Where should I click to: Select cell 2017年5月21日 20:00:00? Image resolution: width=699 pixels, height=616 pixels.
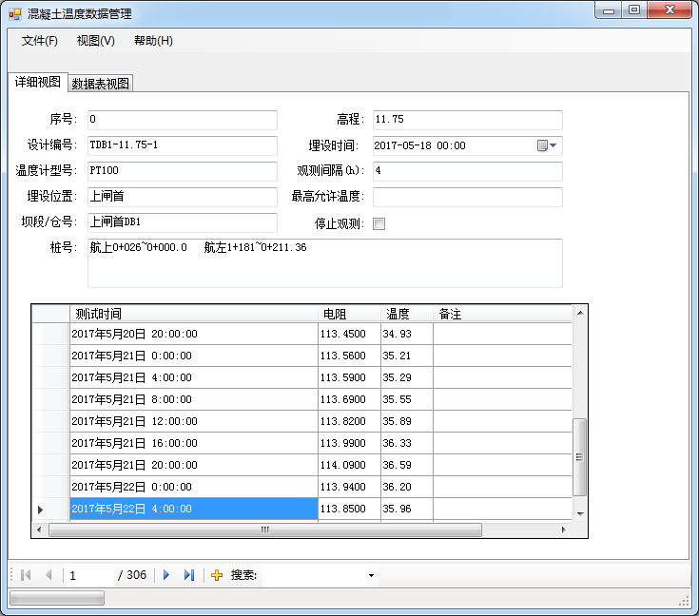(x=194, y=465)
